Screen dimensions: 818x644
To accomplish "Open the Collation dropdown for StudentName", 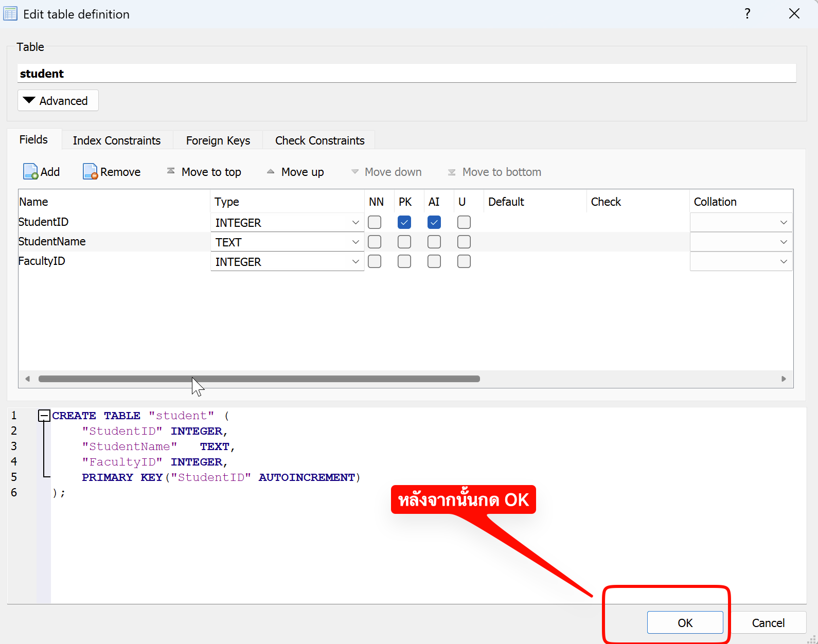I will tap(783, 242).
